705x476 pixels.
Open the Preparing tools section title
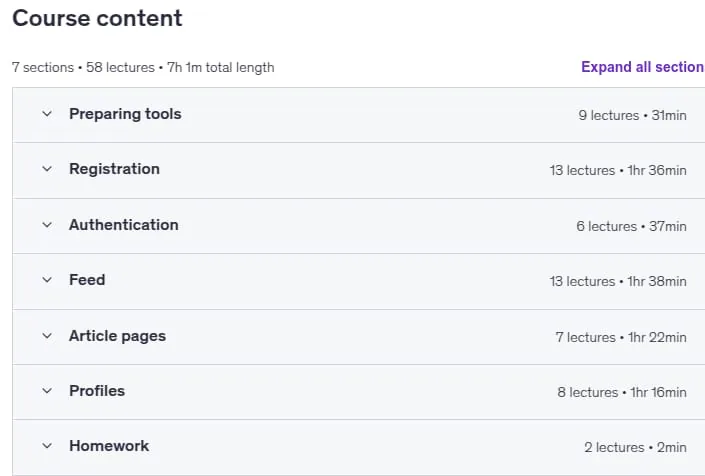(x=125, y=114)
